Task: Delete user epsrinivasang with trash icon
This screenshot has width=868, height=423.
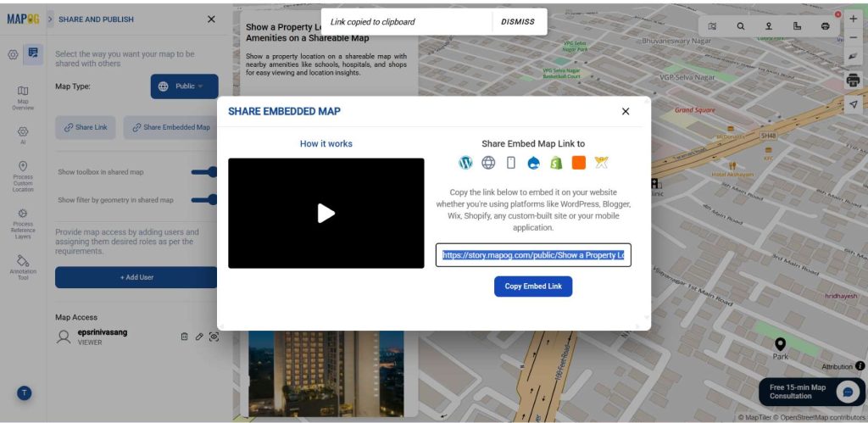Action: point(184,337)
